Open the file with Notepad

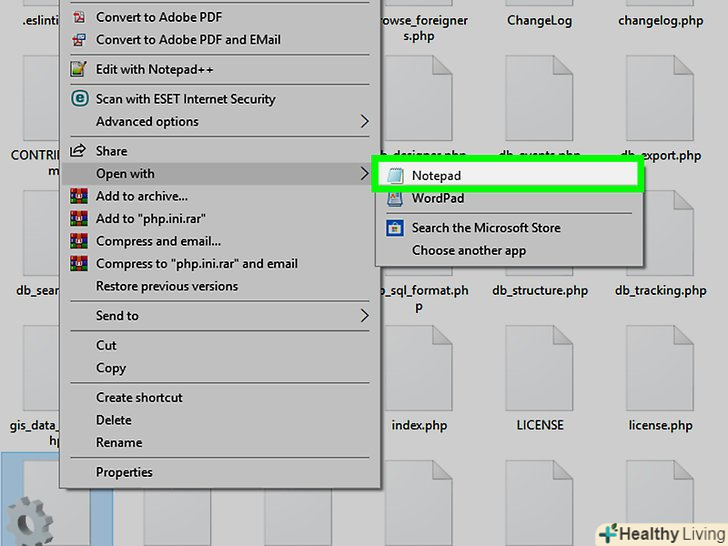(507, 176)
